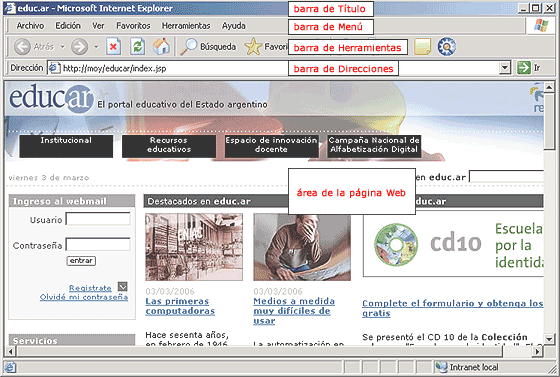Click the Intranet local zone icon
The width and height of the screenshot is (560, 377).
click(x=441, y=367)
